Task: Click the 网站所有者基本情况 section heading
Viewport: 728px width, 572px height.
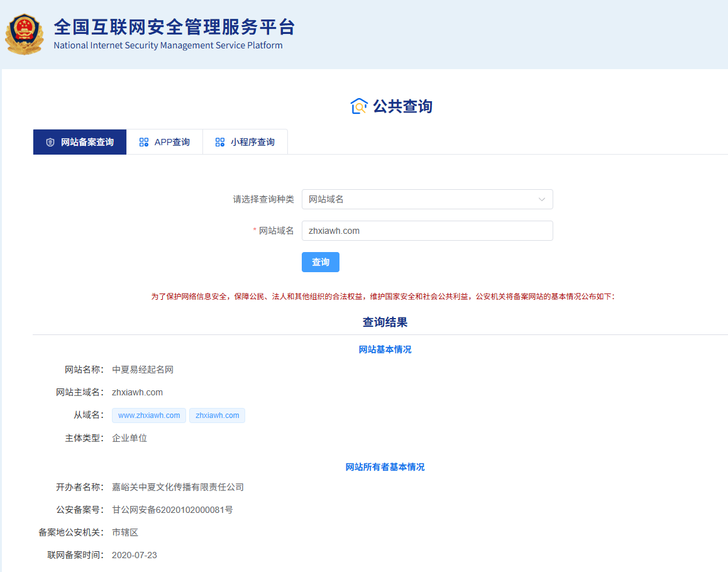Action: pos(385,466)
